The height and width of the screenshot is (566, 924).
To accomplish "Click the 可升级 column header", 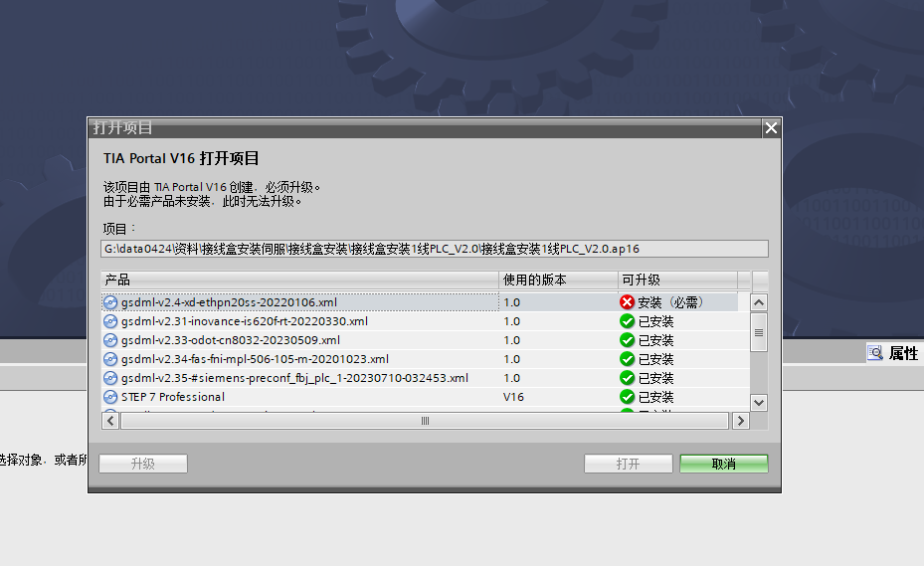I will [x=676, y=280].
